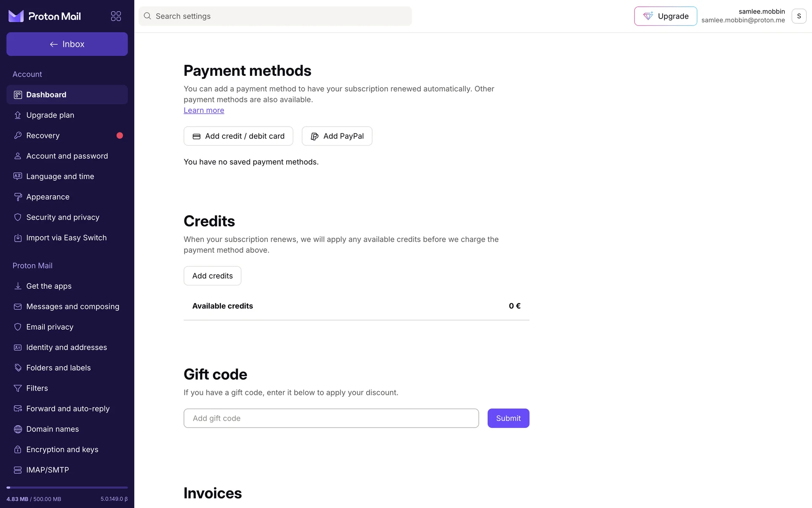This screenshot has height=508, width=812.
Task: Focus the Add gift code field
Action: pyautogui.click(x=331, y=418)
